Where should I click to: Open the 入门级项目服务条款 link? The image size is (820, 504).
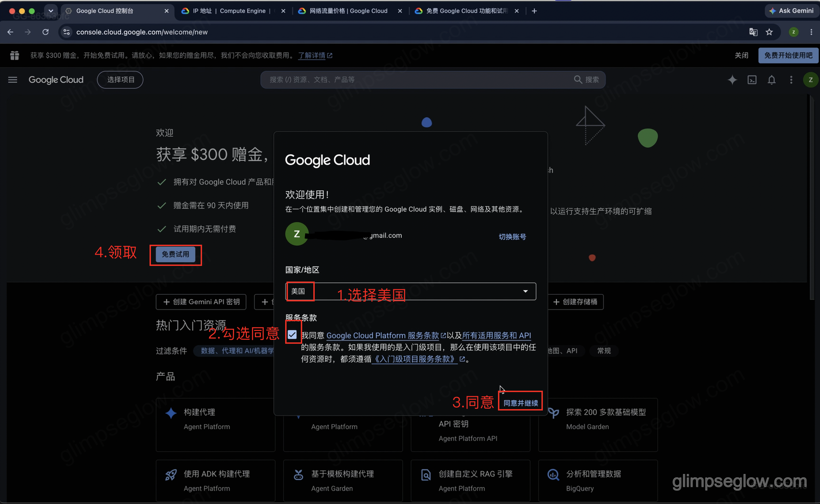[x=418, y=359]
